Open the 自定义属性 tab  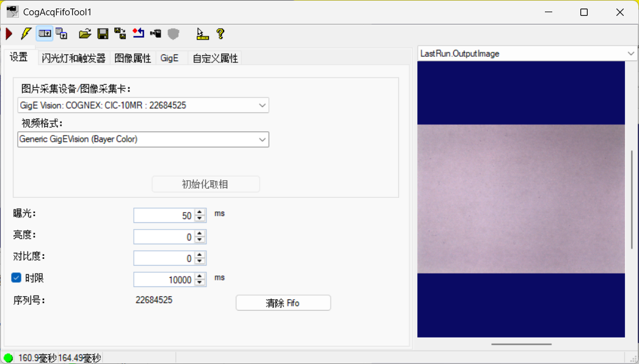pos(215,58)
